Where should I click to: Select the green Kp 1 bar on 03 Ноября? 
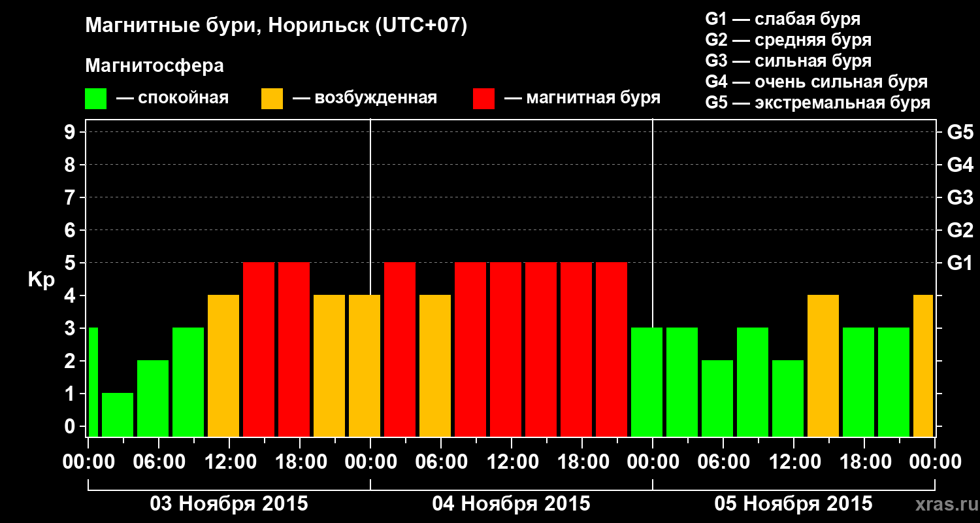[x=118, y=414]
